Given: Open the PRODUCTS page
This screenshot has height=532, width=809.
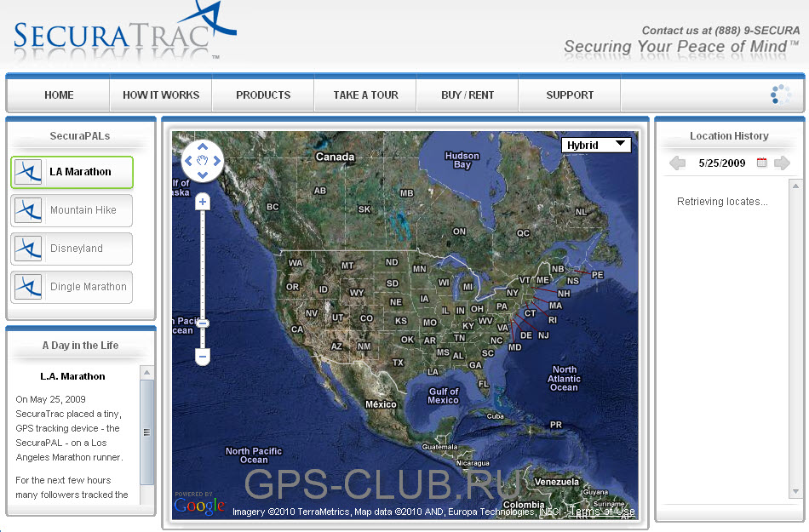Looking at the screenshot, I should pyautogui.click(x=263, y=94).
